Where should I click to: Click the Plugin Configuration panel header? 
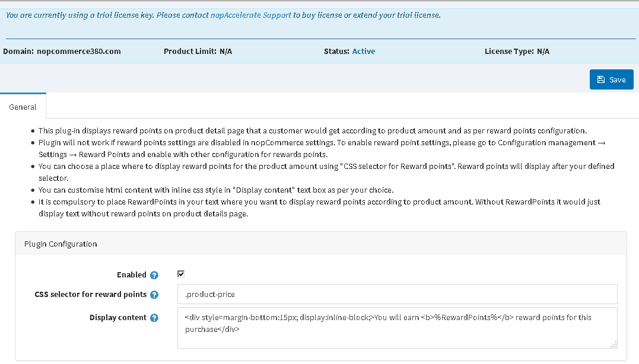point(61,244)
